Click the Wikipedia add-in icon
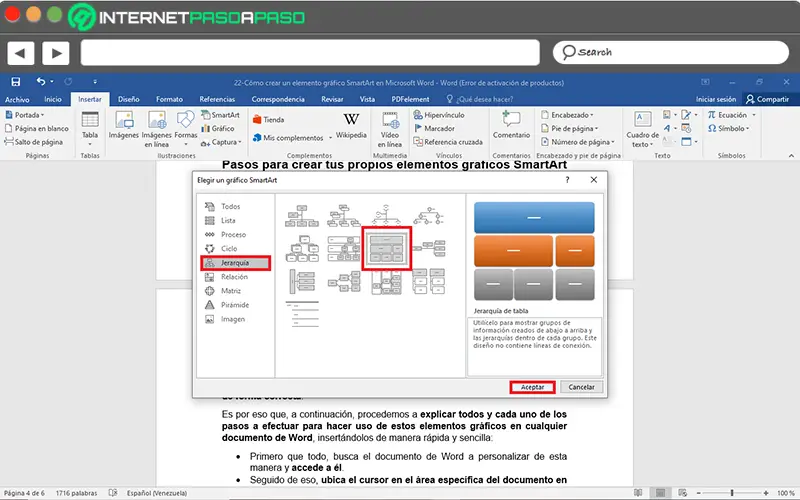Image resolution: width=800 pixels, height=500 pixels. (x=351, y=126)
